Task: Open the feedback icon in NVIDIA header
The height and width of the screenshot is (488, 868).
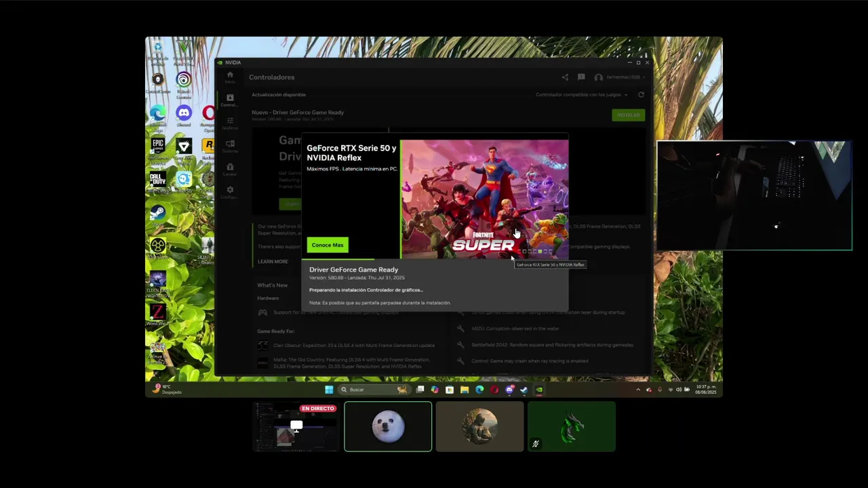Action: pyautogui.click(x=581, y=77)
